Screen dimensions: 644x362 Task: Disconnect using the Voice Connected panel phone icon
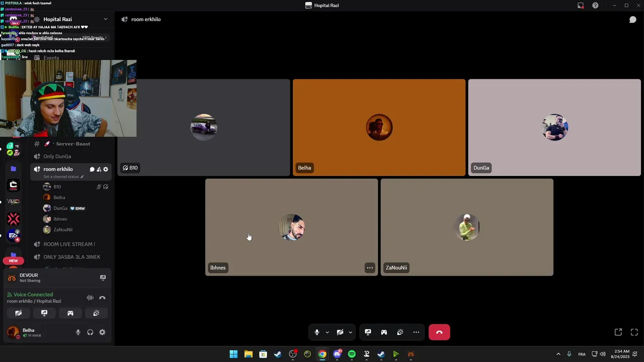(102, 298)
